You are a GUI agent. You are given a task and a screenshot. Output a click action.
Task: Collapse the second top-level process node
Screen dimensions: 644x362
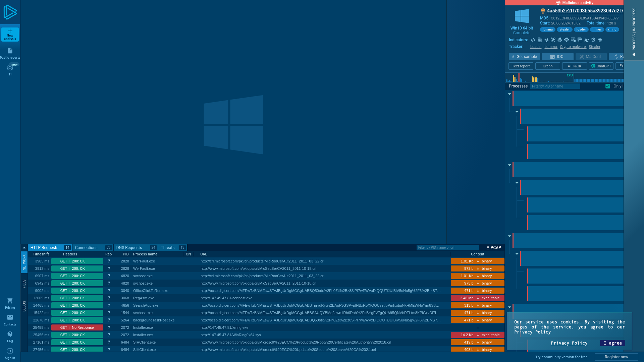[509, 165]
